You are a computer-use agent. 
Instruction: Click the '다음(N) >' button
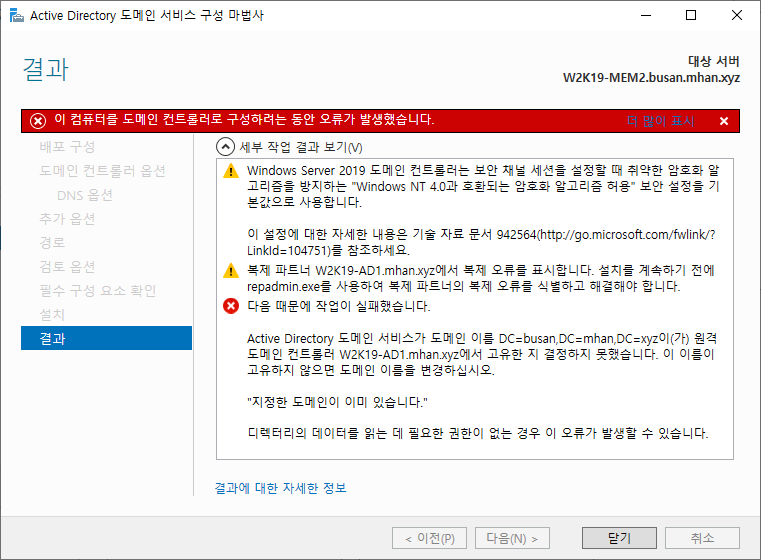(x=512, y=538)
